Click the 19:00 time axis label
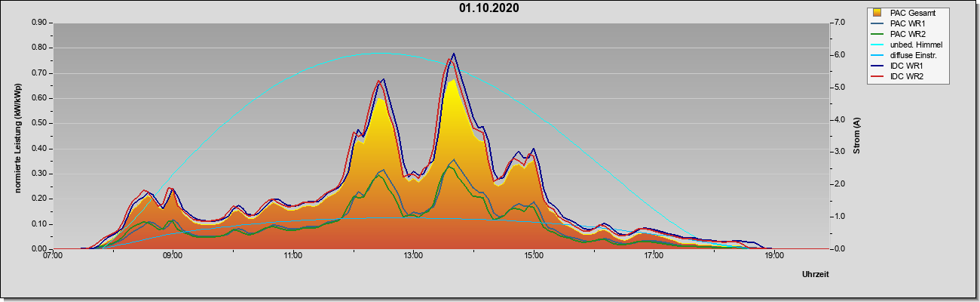 coord(773,255)
